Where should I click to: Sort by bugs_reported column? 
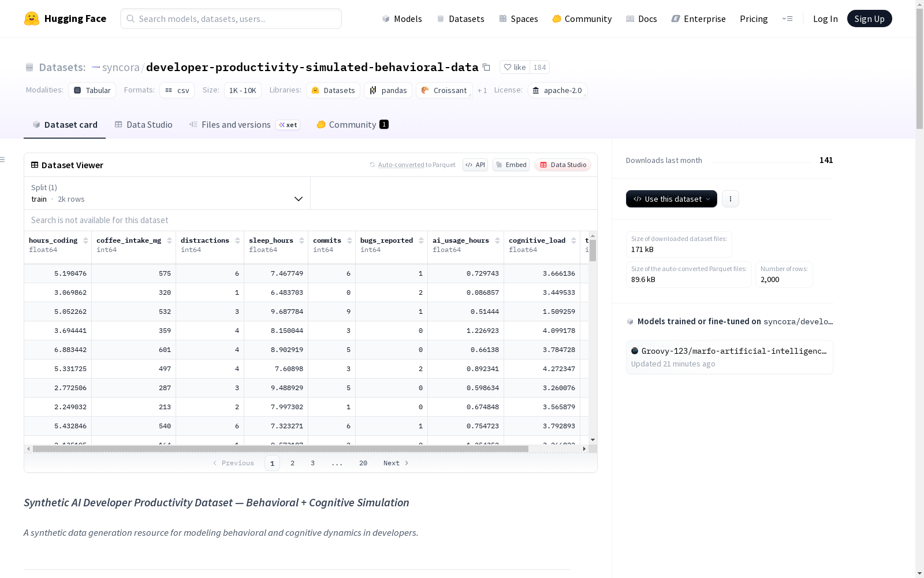(421, 240)
